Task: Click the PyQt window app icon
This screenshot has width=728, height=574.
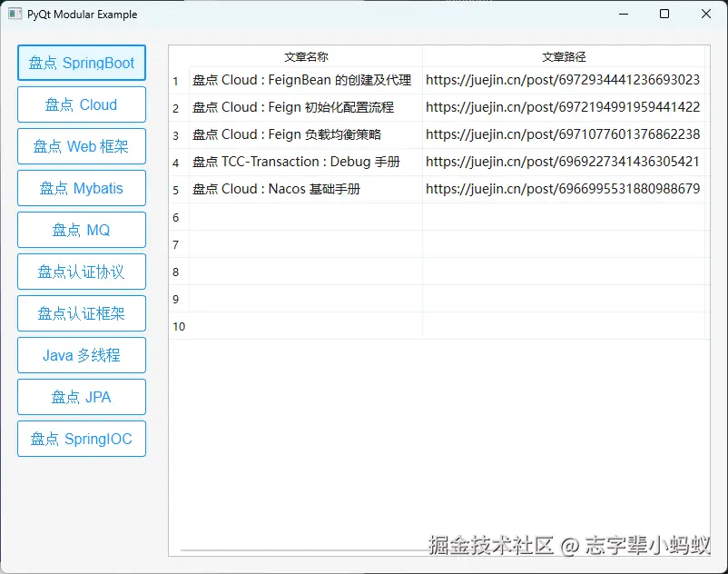Action: click(15, 14)
